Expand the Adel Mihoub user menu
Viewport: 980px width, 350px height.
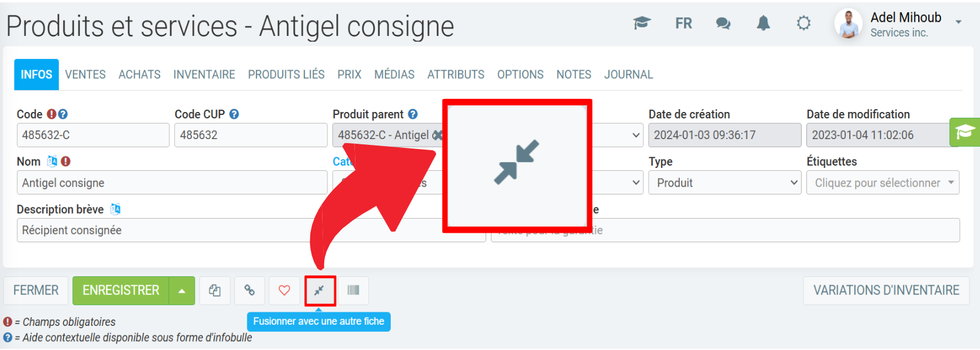pos(958,22)
